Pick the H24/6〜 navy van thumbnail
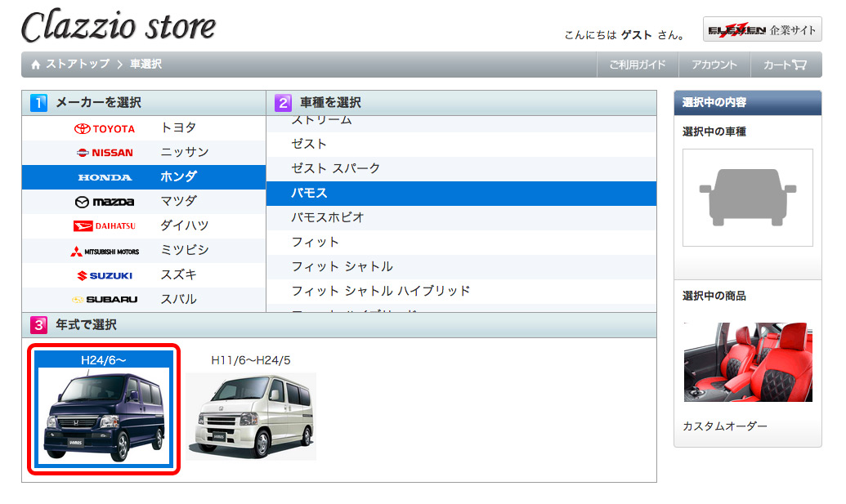Image resolution: width=846 pixels, height=504 pixels. 104,415
